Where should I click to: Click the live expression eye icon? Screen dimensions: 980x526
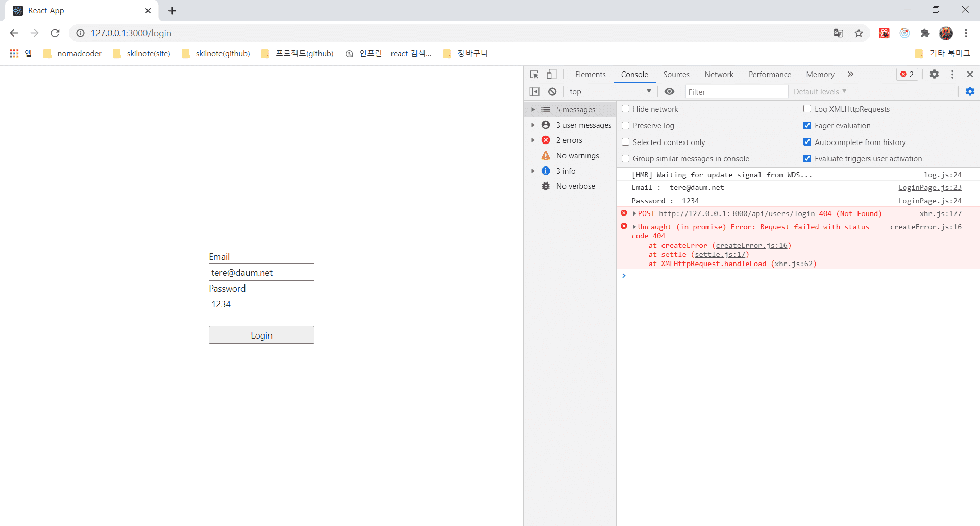click(x=669, y=92)
